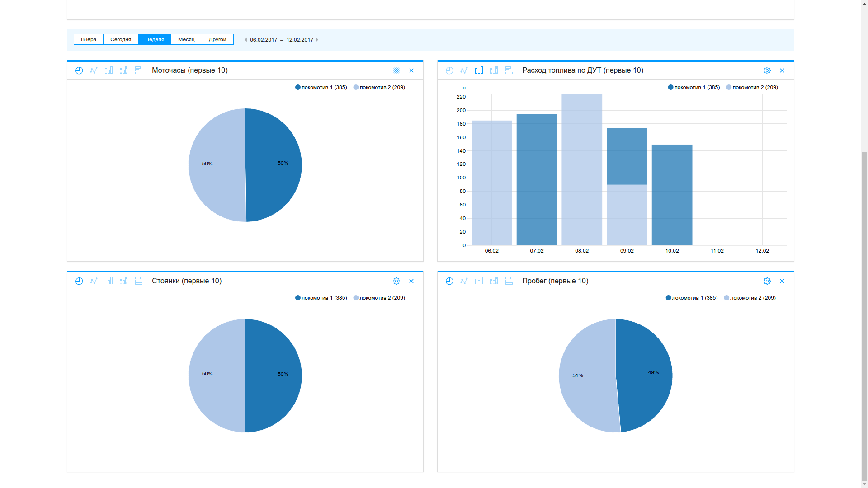Switch Моточасы widget to bar chart view

pyautogui.click(x=109, y=70)
